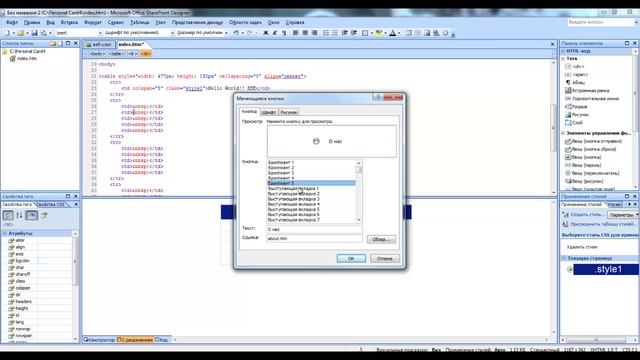Undo the last action in toolbar

236,33
